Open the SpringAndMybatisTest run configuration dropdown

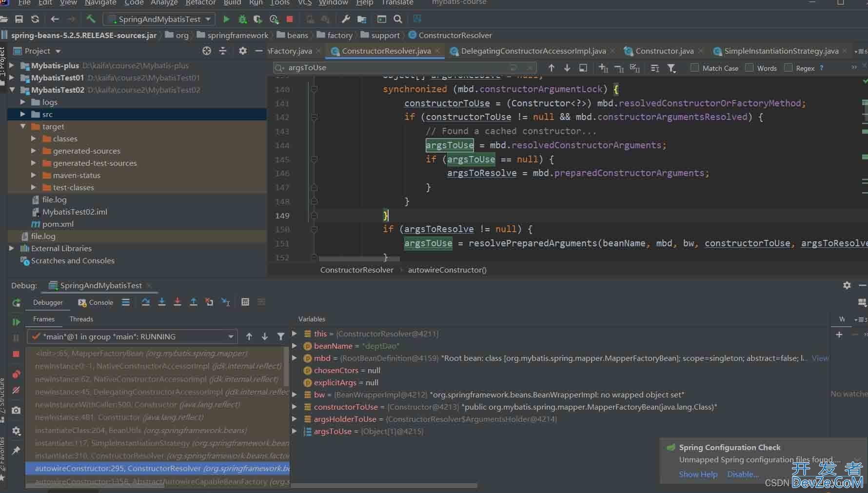pyautogui.click(x=159, y=19)
